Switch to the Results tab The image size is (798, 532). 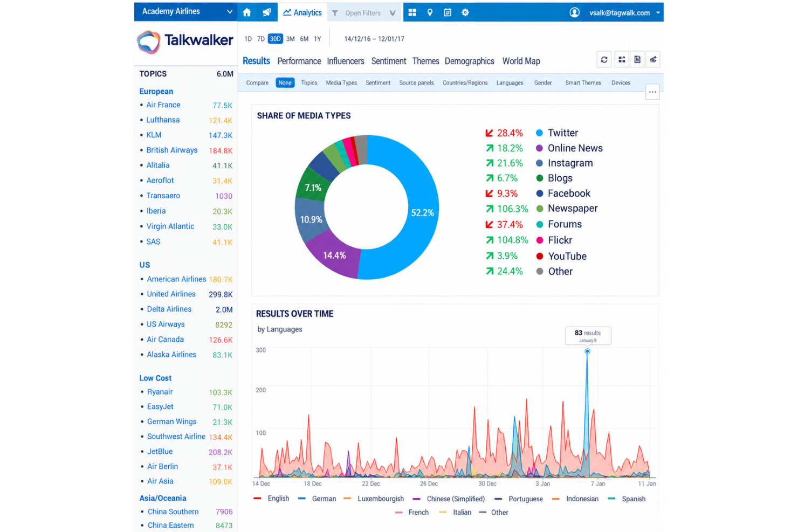256,61
